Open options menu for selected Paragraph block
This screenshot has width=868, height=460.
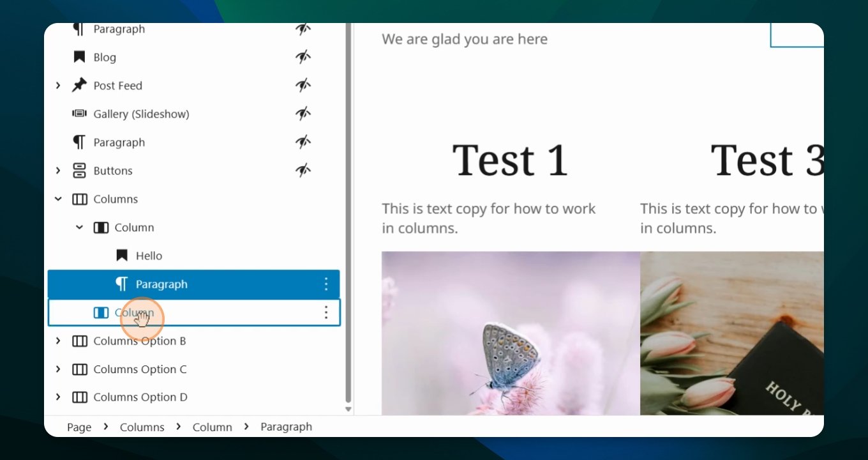click(326, 284)
